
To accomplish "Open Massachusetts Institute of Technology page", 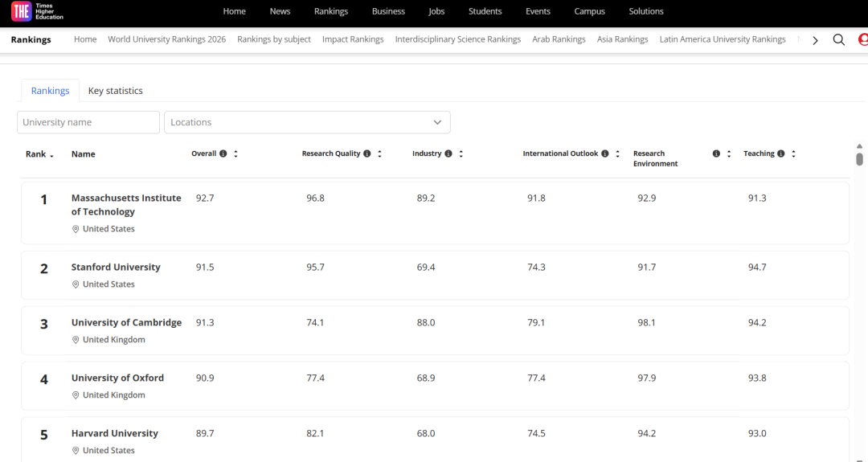I will 126,205.
